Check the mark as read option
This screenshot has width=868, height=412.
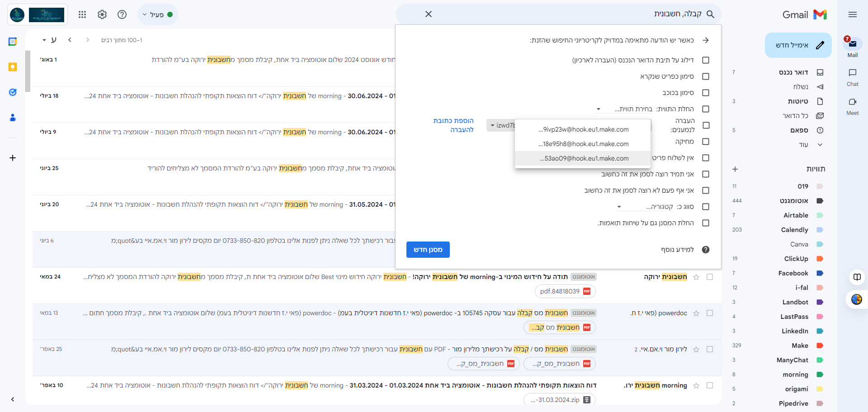[706, 76]
